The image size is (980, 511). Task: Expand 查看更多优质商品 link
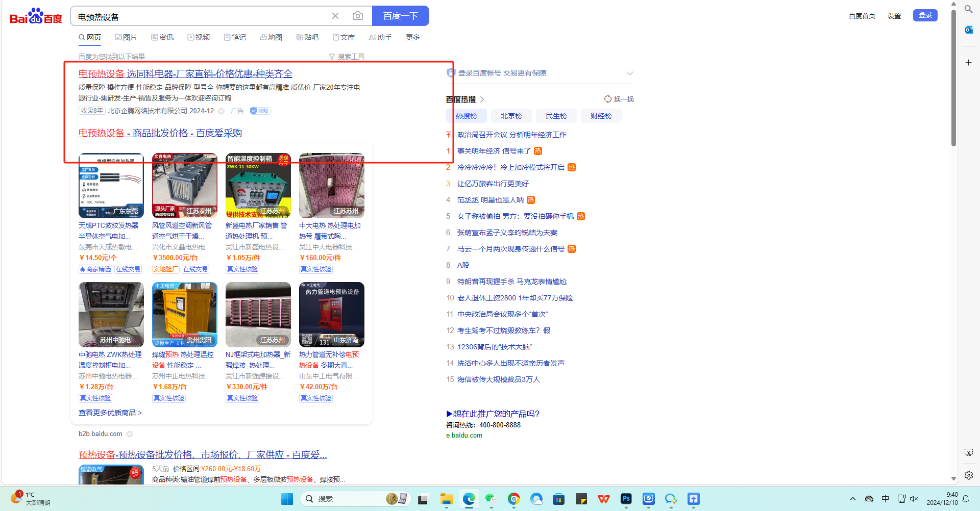pos(110,413)
